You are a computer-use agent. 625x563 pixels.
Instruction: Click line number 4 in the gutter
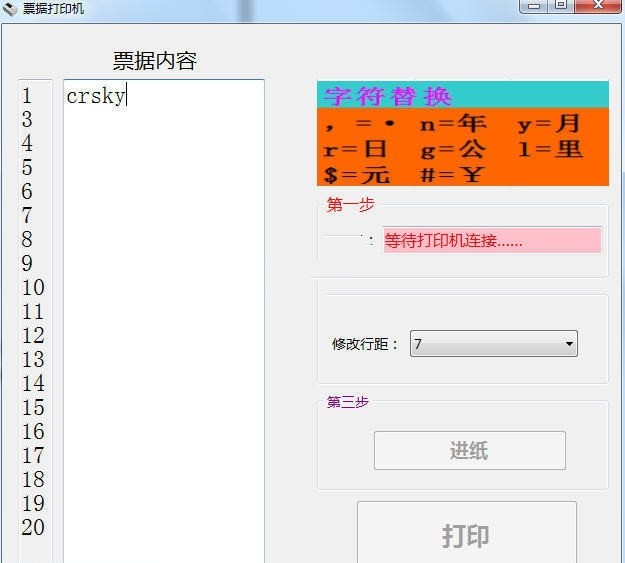click(27, 144)
